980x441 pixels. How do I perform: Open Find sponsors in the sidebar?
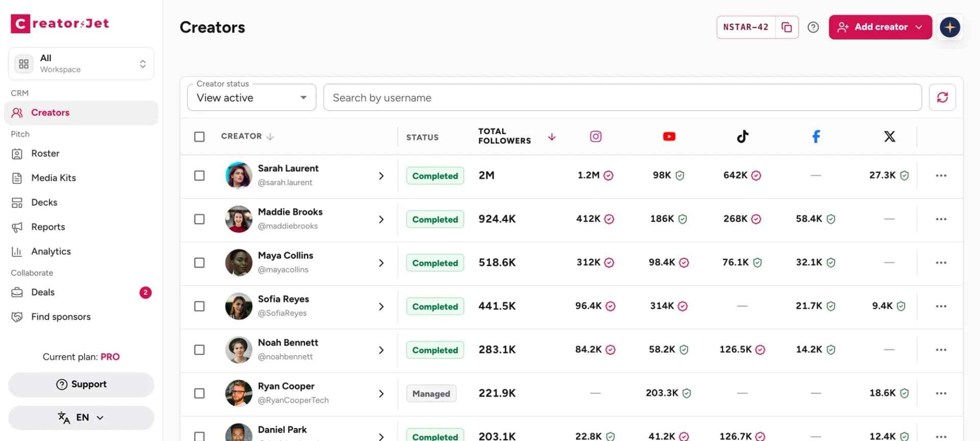pos(81,317)
